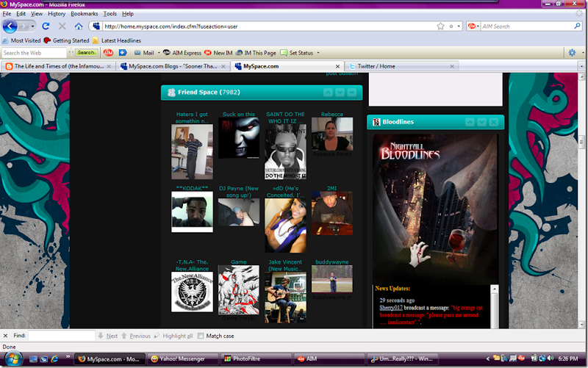Open the Getting Started bookmark

point(66,40)
